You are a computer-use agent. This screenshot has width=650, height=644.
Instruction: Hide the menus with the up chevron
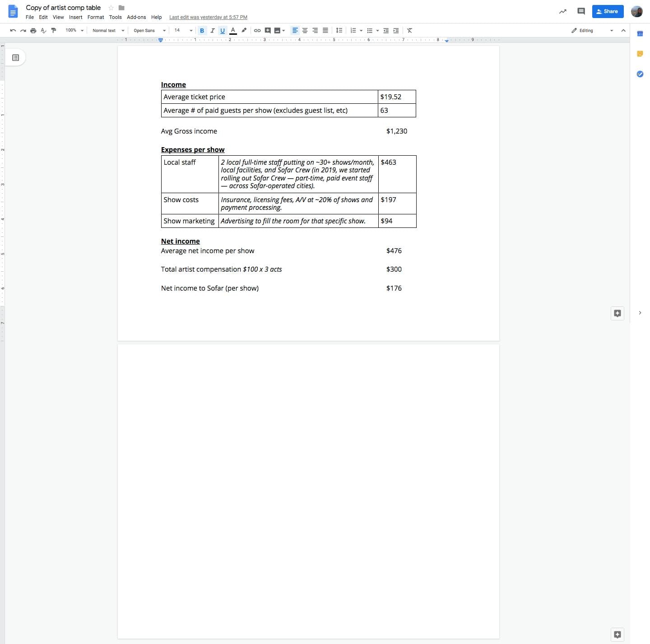(623, 31)
